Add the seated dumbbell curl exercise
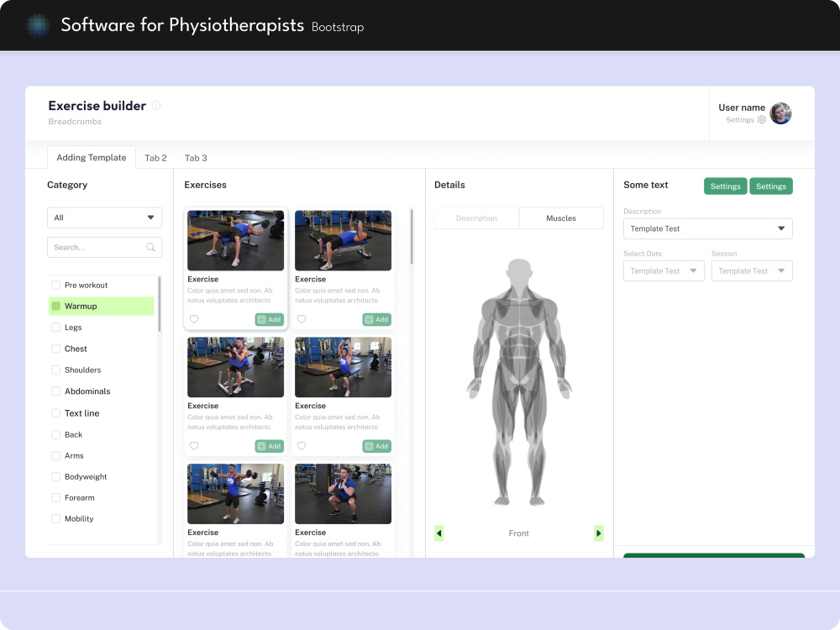840x630 pixels. click(x=269, y=446)
